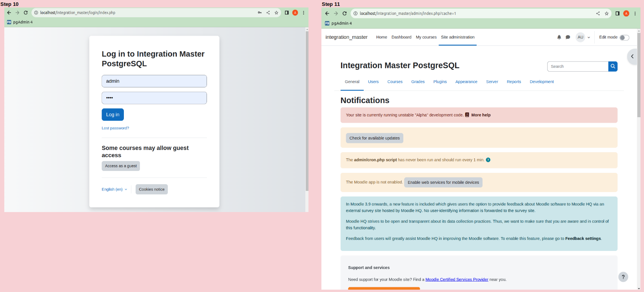Open Chrome menu in Step 10 browser
644x292 pixels.
click(x=303, y=13)
